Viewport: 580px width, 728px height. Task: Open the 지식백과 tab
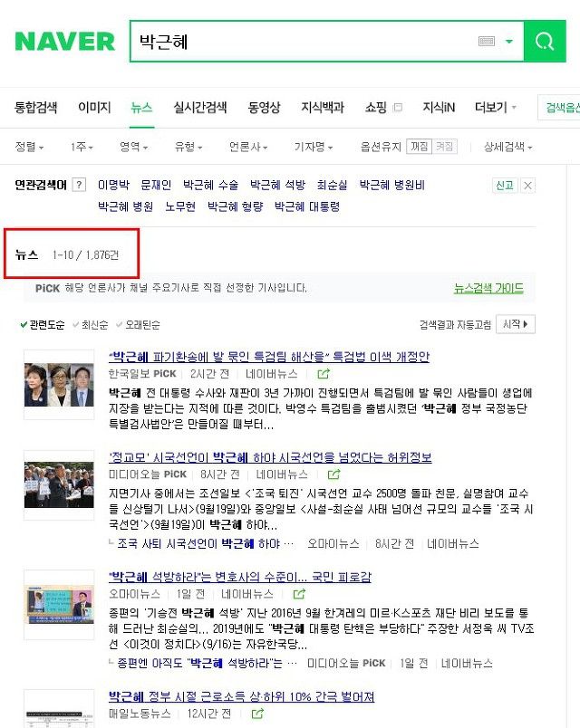click(x=322, y=108)
